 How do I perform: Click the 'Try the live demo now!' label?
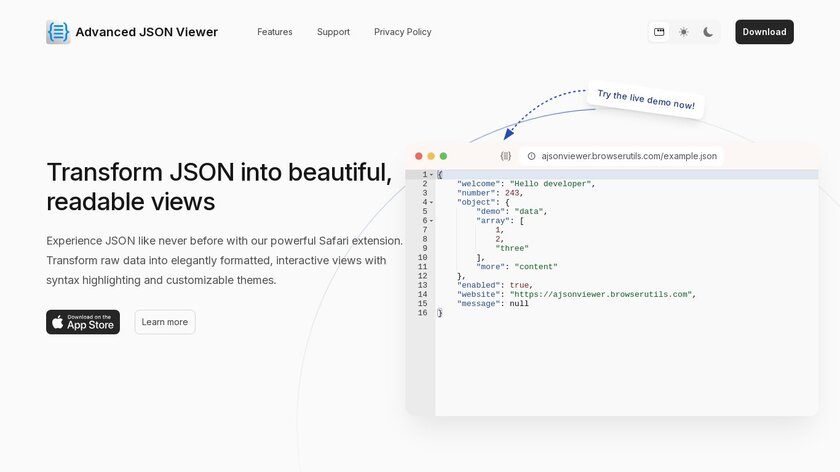pos(646,100)
